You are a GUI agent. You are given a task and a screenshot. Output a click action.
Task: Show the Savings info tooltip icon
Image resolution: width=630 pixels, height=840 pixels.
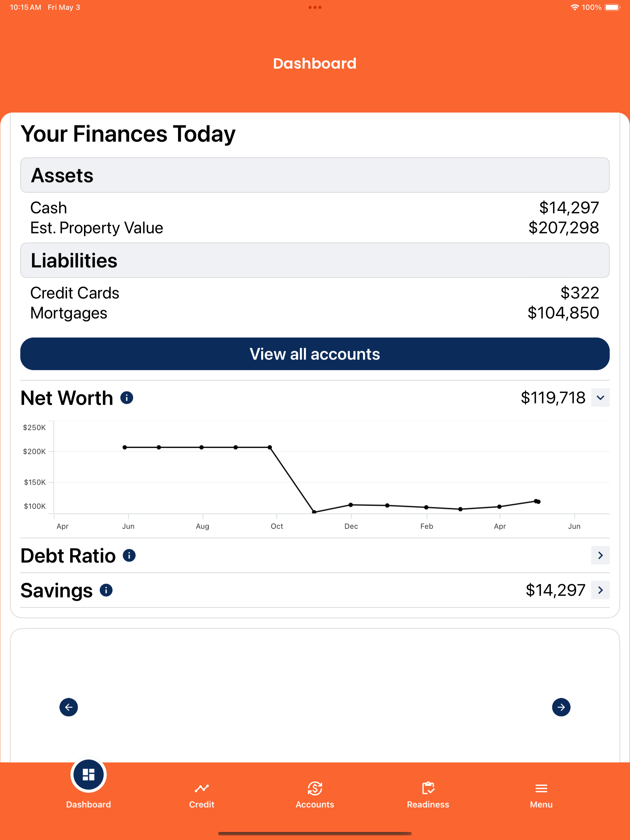(x=106, y=590)
